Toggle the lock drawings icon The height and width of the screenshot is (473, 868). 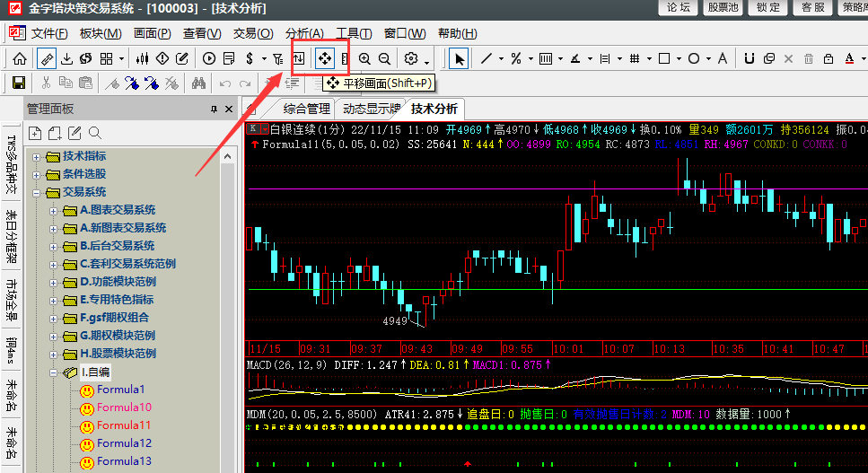(828, 58)
